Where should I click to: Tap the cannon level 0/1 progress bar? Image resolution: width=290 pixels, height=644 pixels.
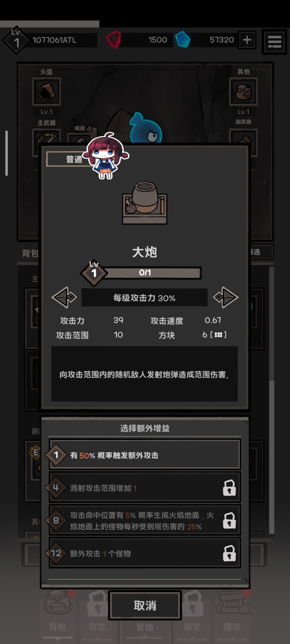[x=151, y=273]
